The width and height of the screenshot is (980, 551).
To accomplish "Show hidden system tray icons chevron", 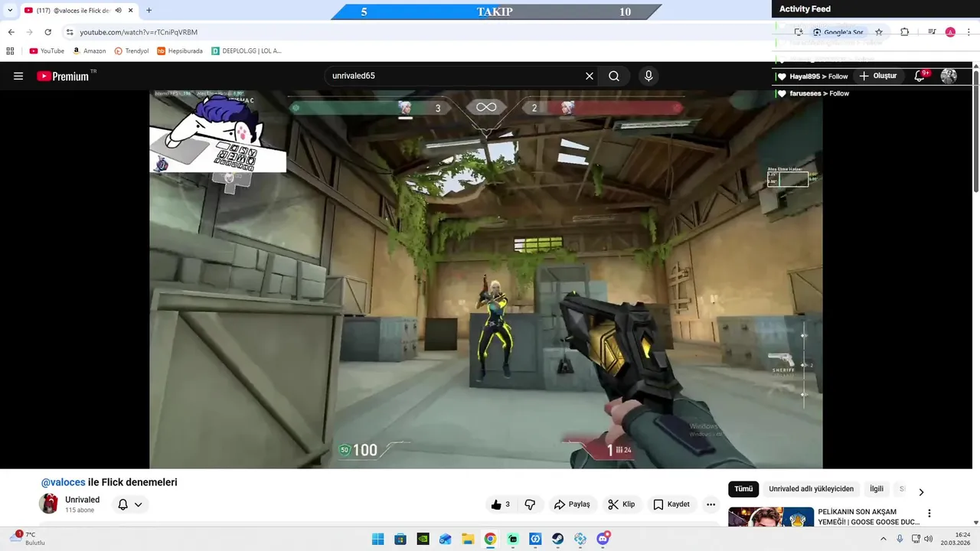I will pos(883,539).
